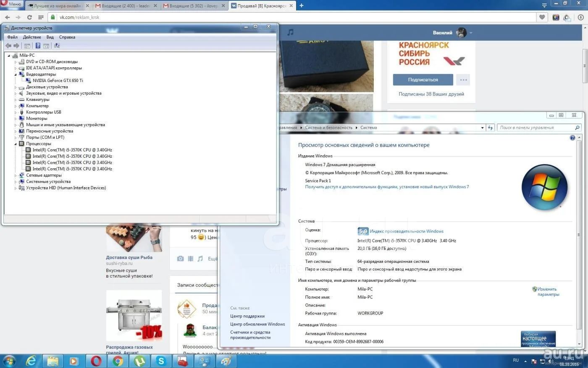The height and width of the screenshot is (368, 588).
Task: Expand IDE ATA/ATAPI контроллеры category
Action: pos(16,68)
